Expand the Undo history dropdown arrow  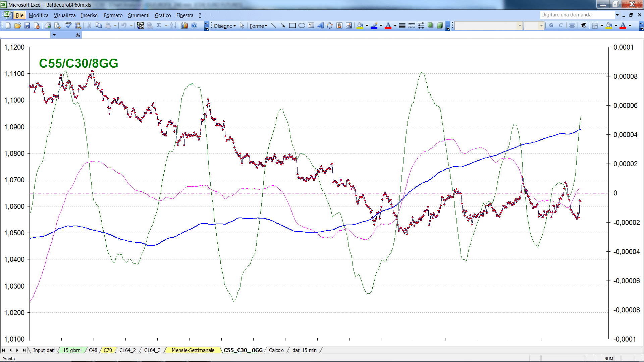pyautogui.click(x=131, y=25)
